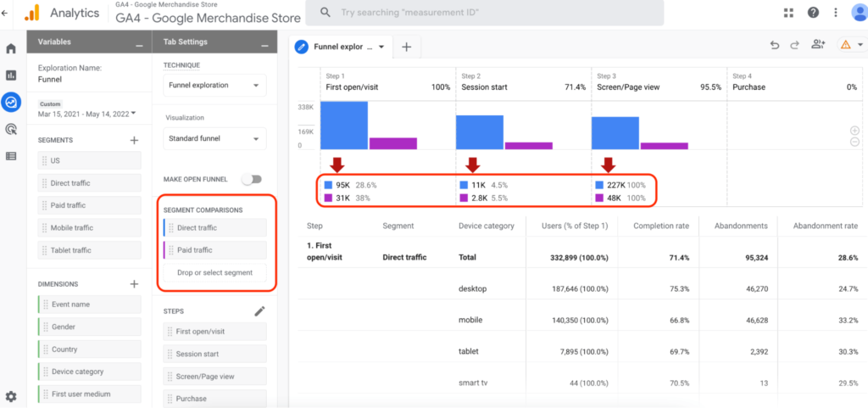Open the Admin gear icon

(11, 396)
